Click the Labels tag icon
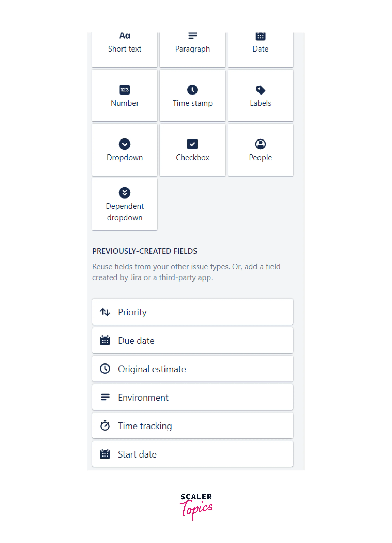Viewport: 392px width, 543px height. click(260, 90)
